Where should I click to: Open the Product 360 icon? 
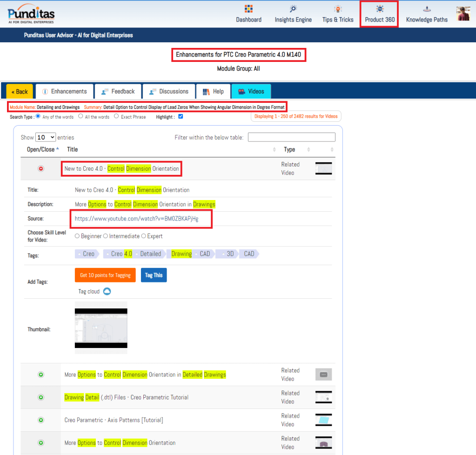click(380, 9)
